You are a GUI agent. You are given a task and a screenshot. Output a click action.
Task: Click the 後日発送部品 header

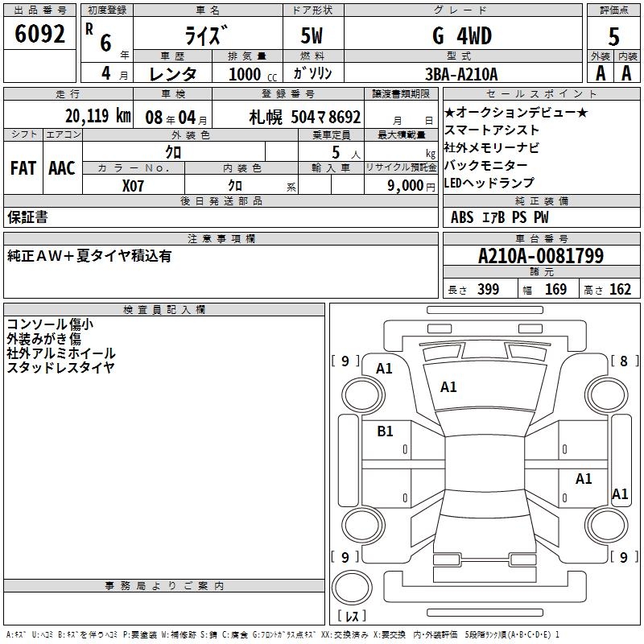click(x=221, y=200)
